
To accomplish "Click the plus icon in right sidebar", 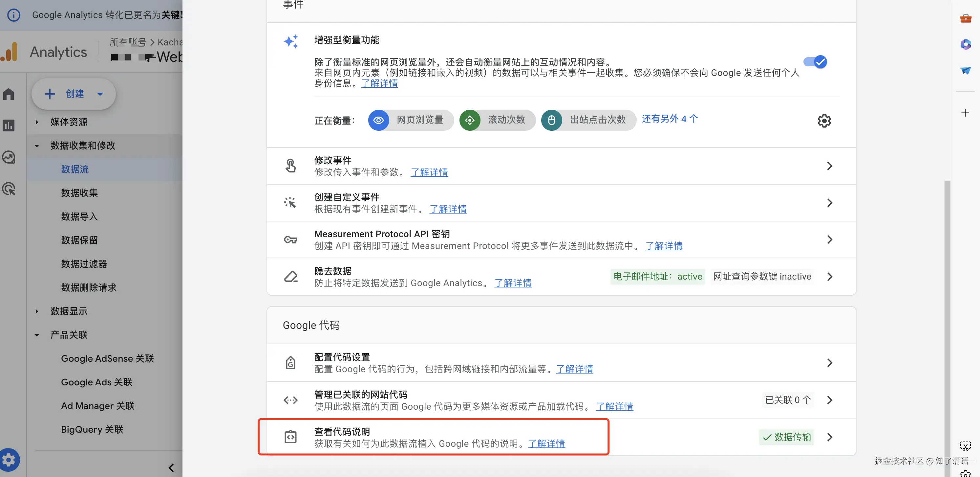I will pos(965,113).
